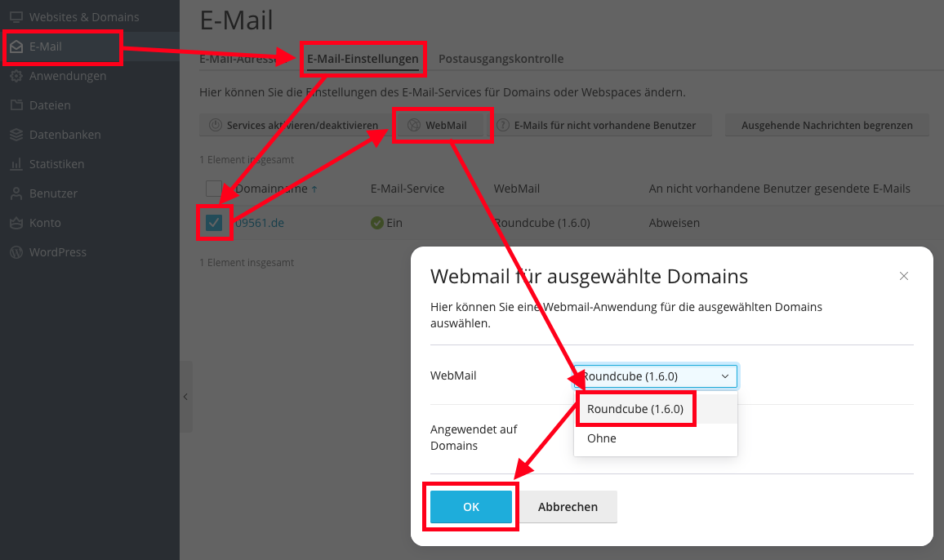Switch to the E-Mail-Einstellungen tab

(x=363, y=59)
